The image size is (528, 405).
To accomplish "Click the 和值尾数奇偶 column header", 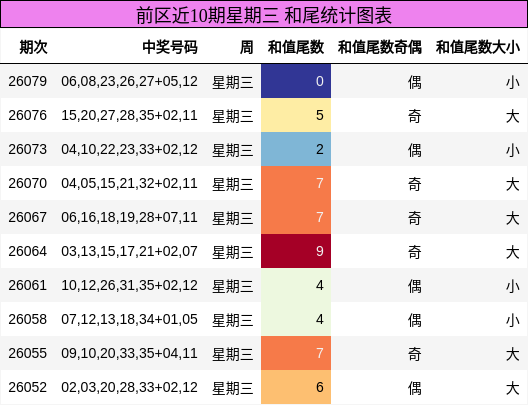I will pos(380,47).
